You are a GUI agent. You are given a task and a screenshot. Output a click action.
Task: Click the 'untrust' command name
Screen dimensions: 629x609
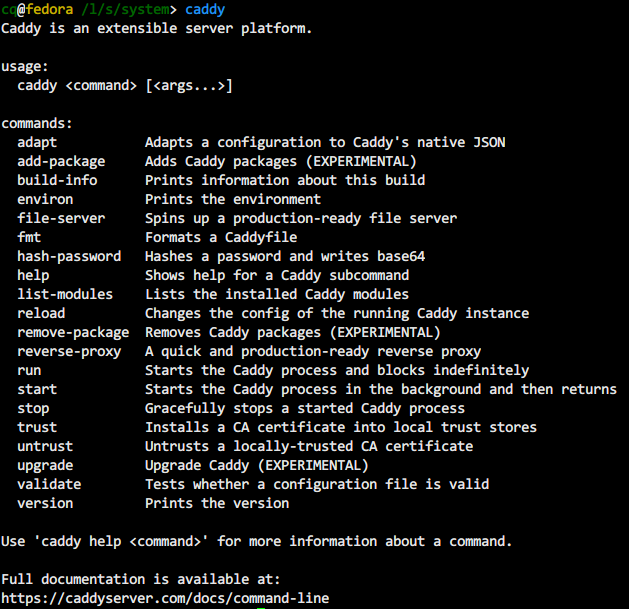point(45,446)
